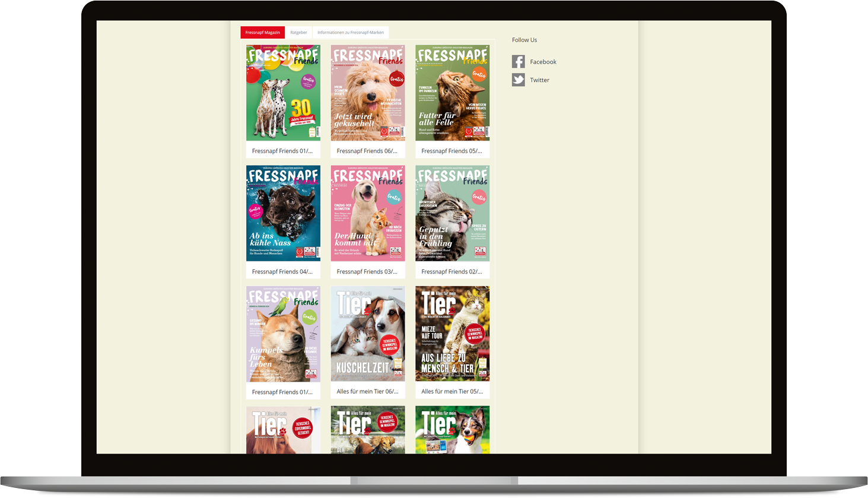868x498 pixels.
Task: Open the 'Jetzt wird gekuschelt' magazine cover
Action: pos(368,93)
